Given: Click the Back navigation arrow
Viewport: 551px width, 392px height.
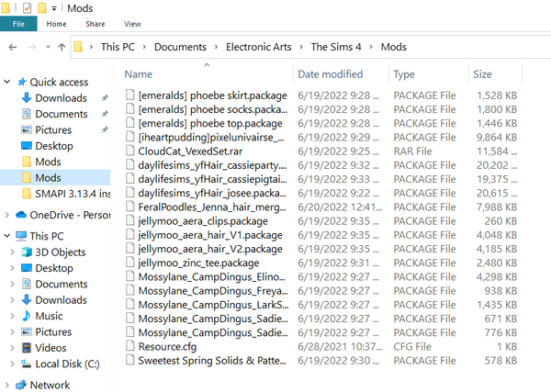Looking at the screenshot, I should coord(13,47).
